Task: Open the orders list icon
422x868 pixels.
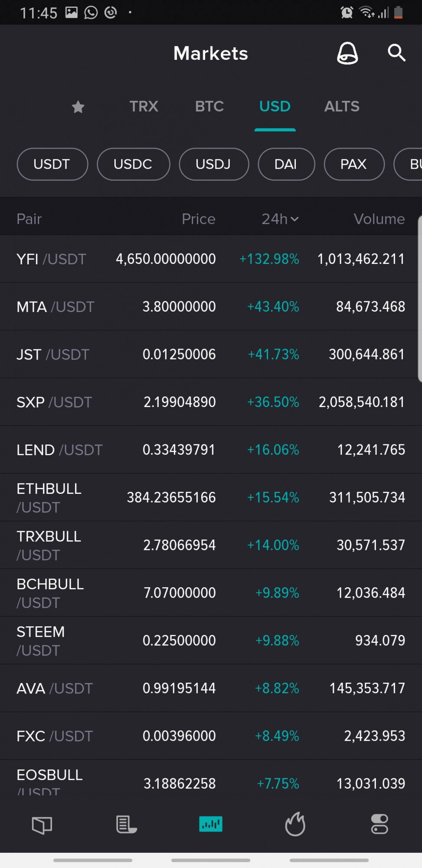Action: (x=126, y=824)
